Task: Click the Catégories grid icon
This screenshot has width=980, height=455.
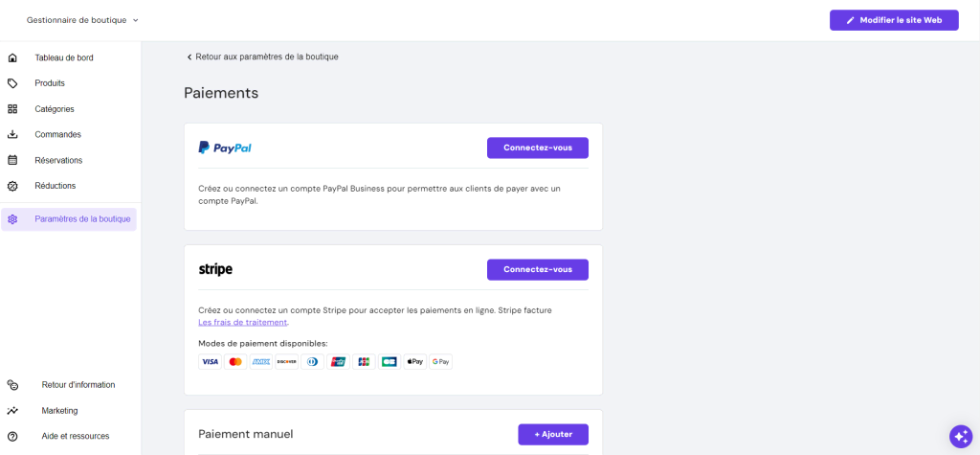Action: (12, 109)
